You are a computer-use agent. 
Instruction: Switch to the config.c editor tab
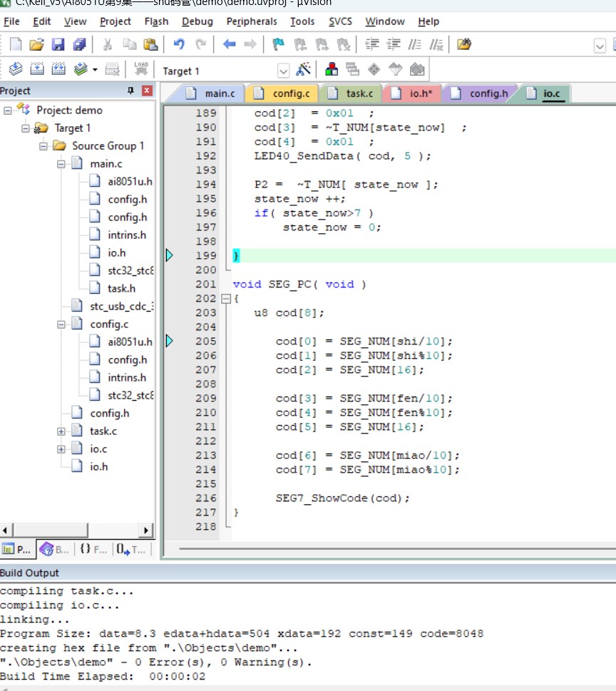point(282,93)
